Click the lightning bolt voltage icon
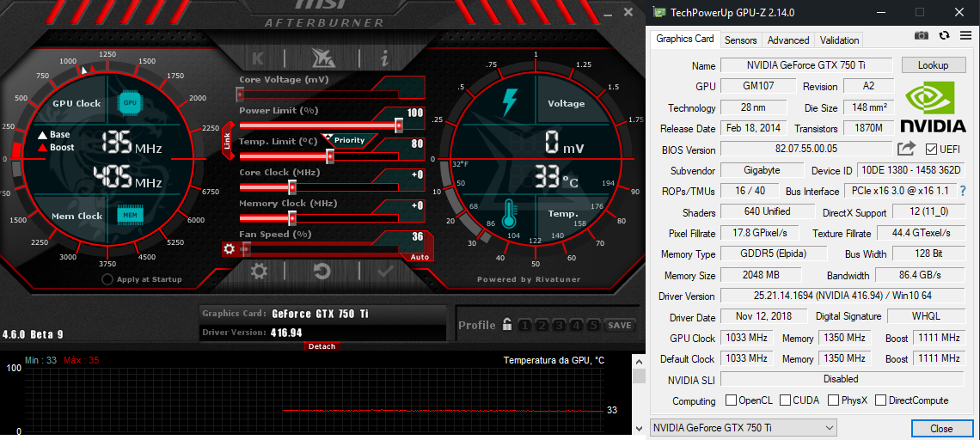Screen dimensions: 980x440 (x=510, y=102)
